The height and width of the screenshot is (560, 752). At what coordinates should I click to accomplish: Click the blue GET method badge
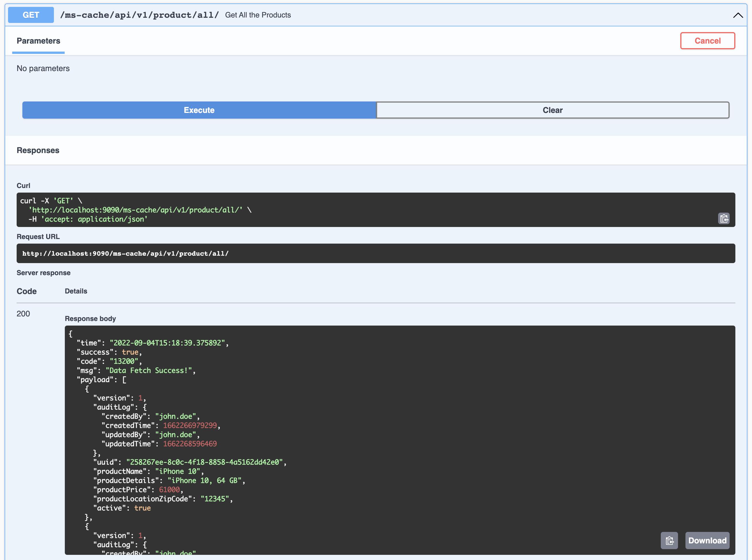pos(31,15)
